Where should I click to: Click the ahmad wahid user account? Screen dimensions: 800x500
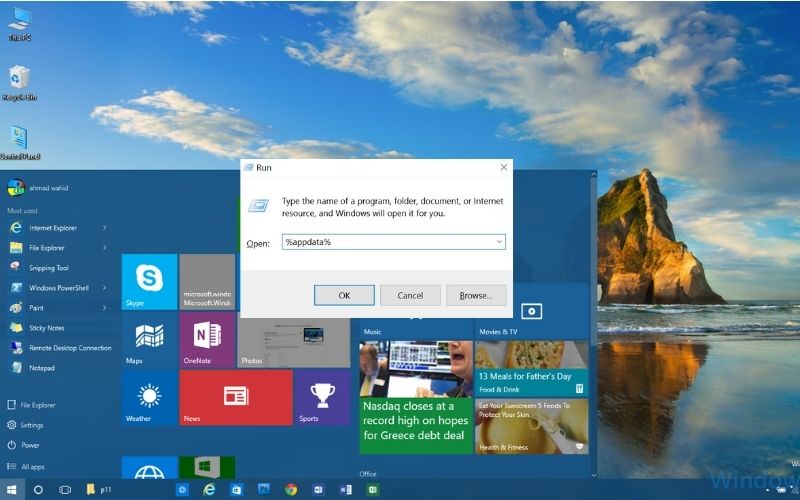tap(38, 188)
